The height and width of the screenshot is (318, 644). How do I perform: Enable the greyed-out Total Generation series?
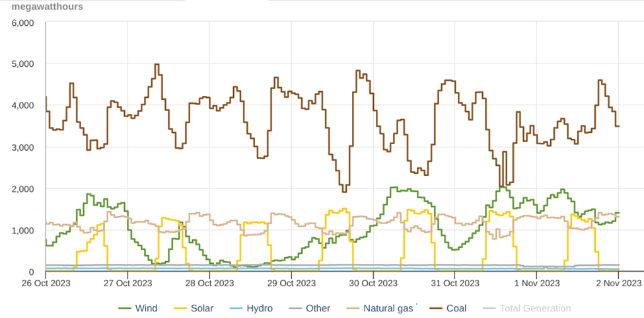click(535, 308)
